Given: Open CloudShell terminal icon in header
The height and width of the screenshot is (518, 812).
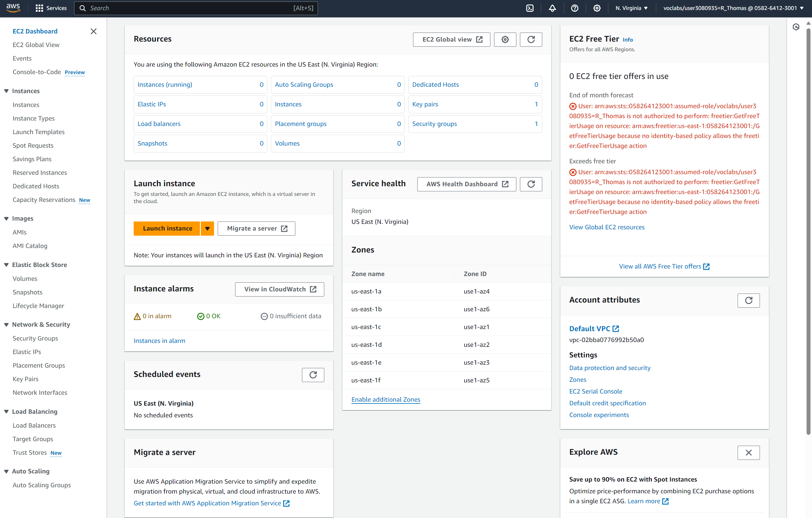Looking at the screenshot, I should click(x=530, y=8).
